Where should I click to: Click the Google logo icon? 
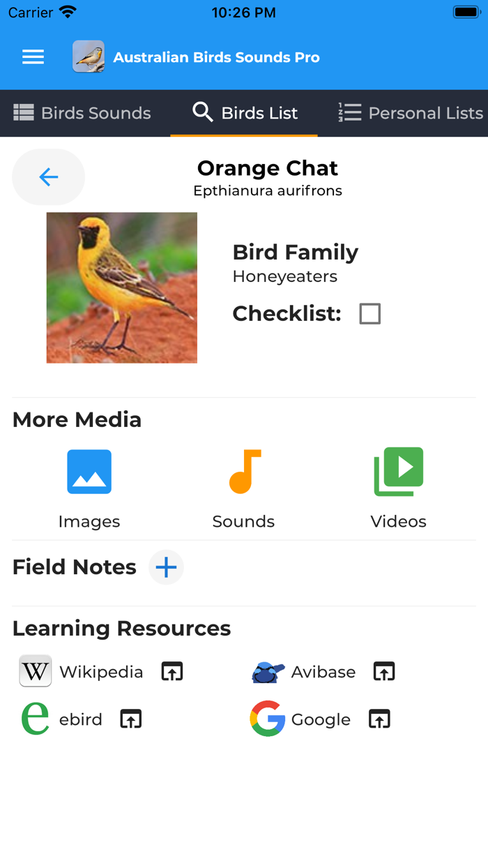pyautogui.click(x=268, y=719)
